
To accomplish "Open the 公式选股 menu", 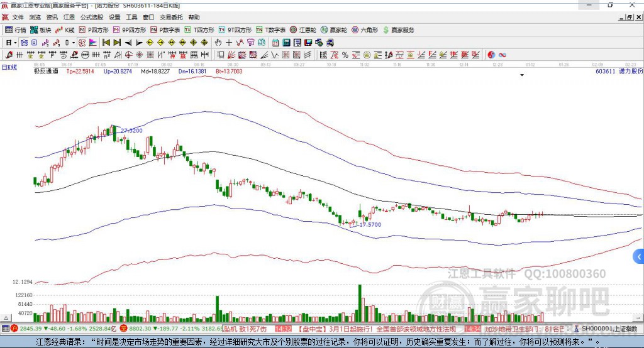I will (x=92, y=17).
